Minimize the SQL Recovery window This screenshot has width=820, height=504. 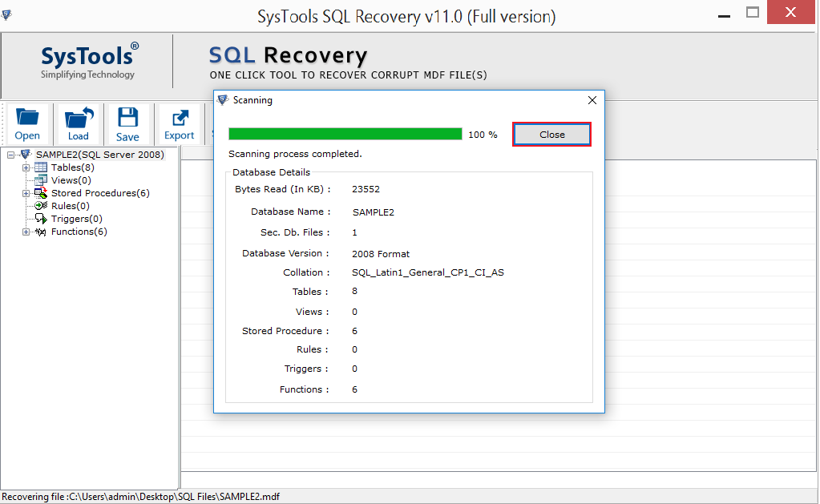725,16
